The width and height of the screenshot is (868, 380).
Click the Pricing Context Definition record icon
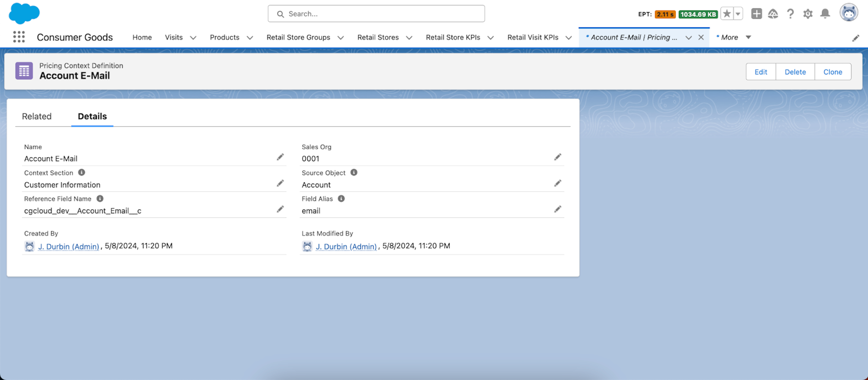[x=24, y=71]
